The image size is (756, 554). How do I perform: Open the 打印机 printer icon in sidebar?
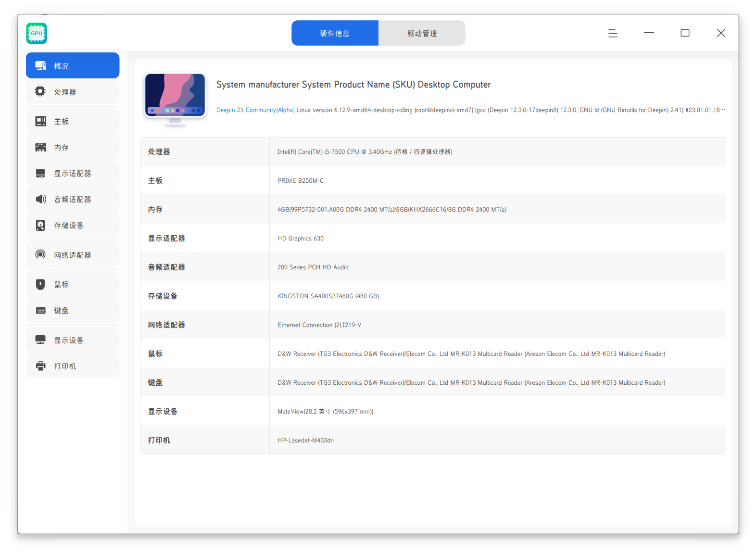(41, 366)
